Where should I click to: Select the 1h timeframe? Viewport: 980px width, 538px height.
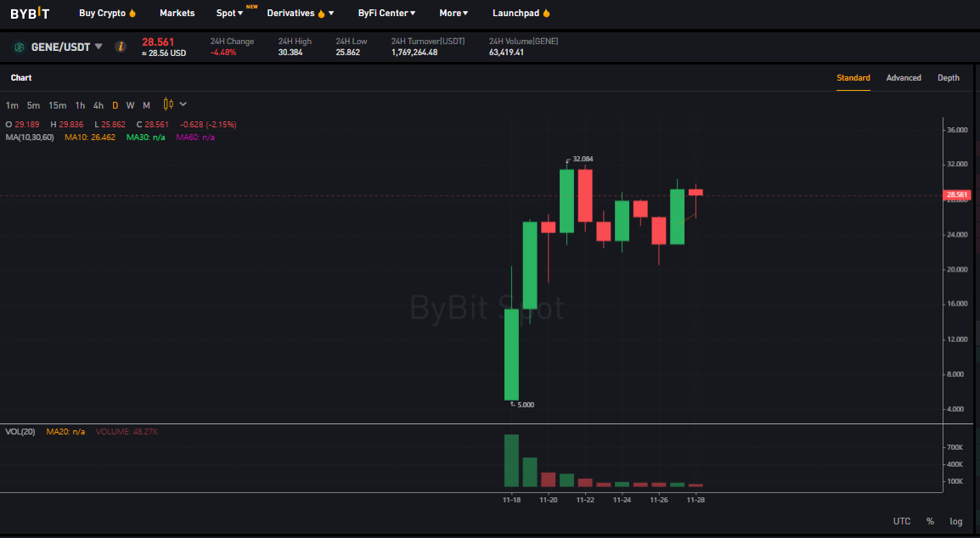(80, 105)
